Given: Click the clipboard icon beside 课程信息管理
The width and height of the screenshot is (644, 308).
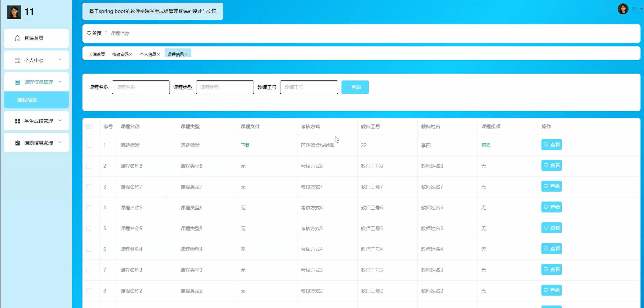Looking at the screenshot, I should pos(17,82).
